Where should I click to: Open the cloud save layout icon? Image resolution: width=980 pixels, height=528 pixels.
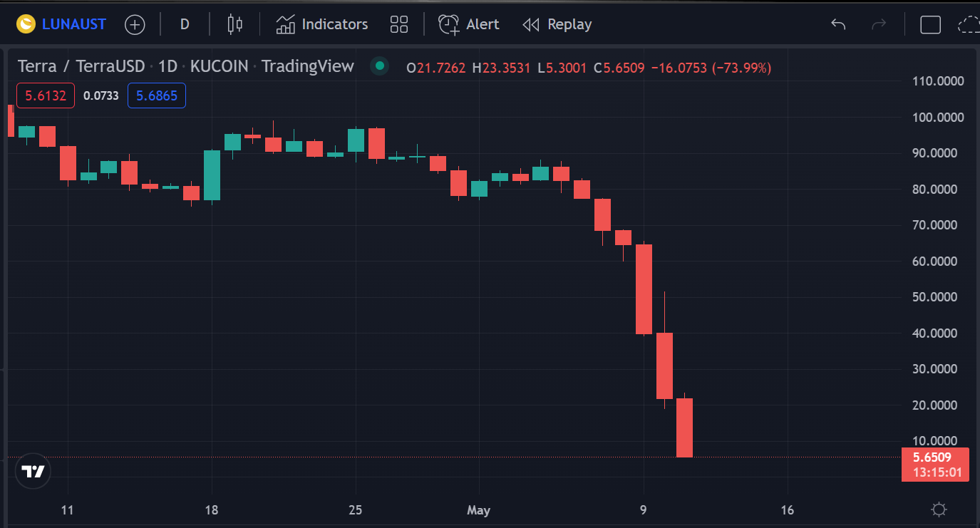[969, 25]
